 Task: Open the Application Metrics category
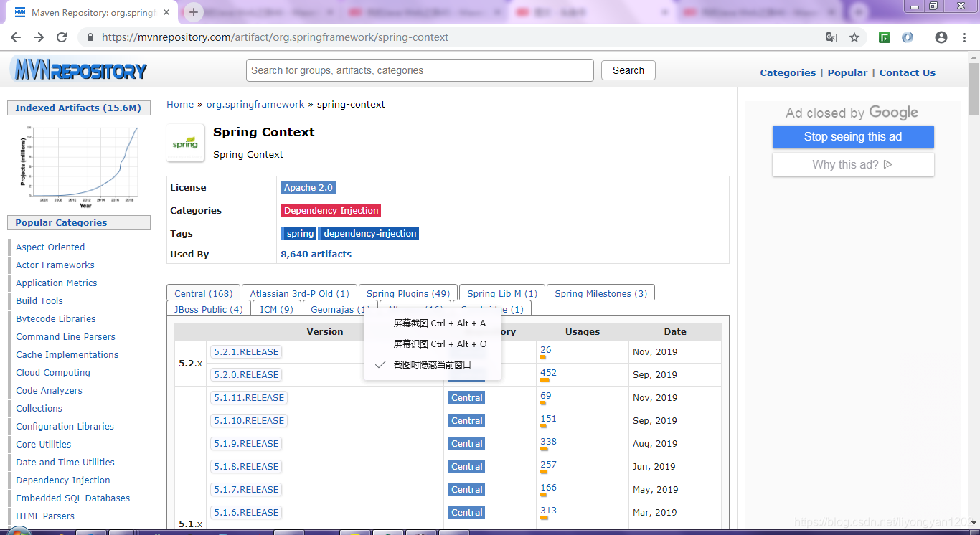pos(57,283)
